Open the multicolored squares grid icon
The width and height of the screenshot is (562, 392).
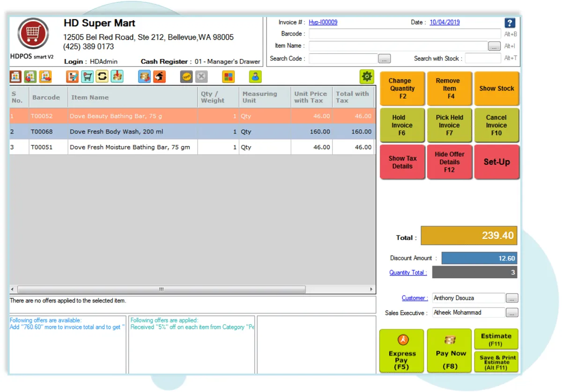(x=228, y=76)
